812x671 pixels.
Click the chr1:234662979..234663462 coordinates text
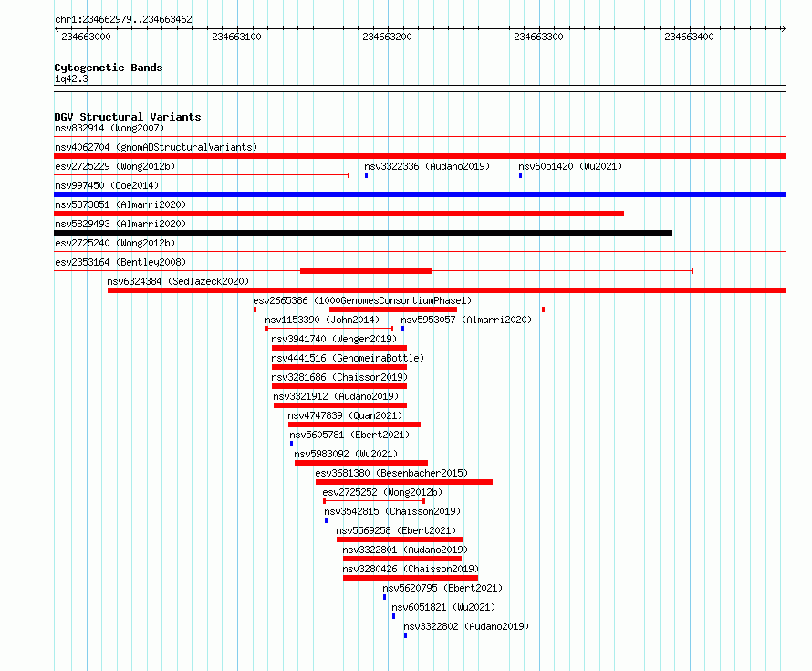point(123,20)
